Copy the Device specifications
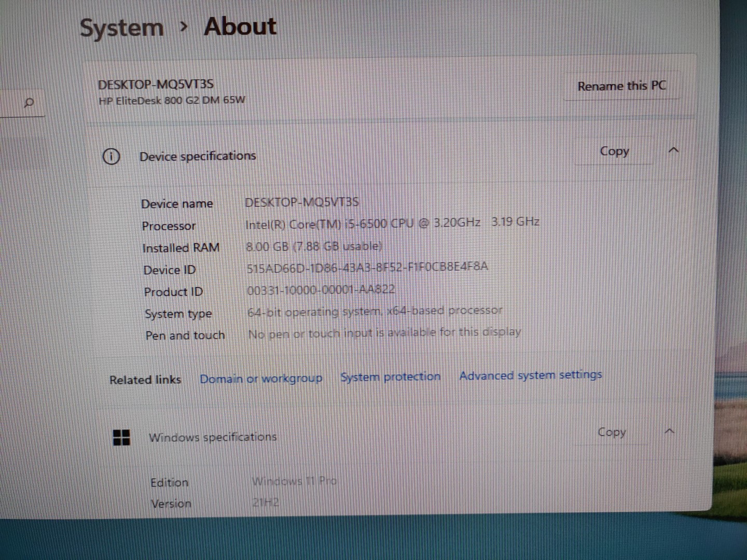Screen dimensions: 747x560 click(x=614, y=151)
